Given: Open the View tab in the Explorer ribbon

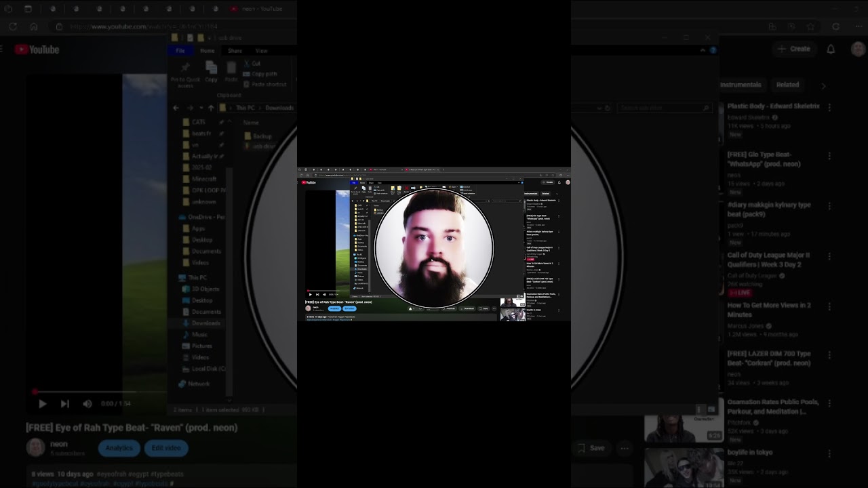Looking at the screenshot, I should (x=261, y=51).
